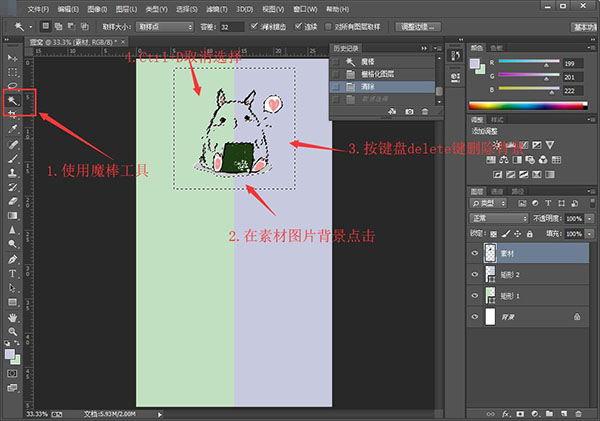
Task: Select the Clone Stamp tool
Action: [x=12, y=173]
